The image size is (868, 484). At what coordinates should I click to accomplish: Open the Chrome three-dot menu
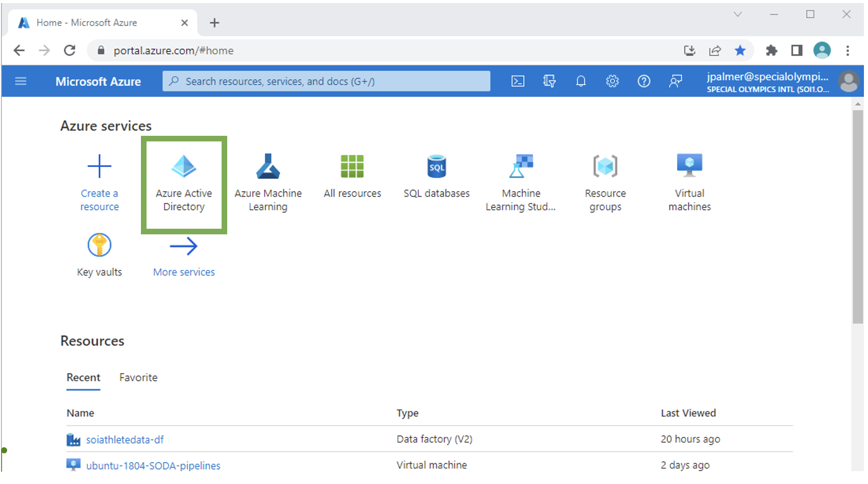(x=848, y=50)
